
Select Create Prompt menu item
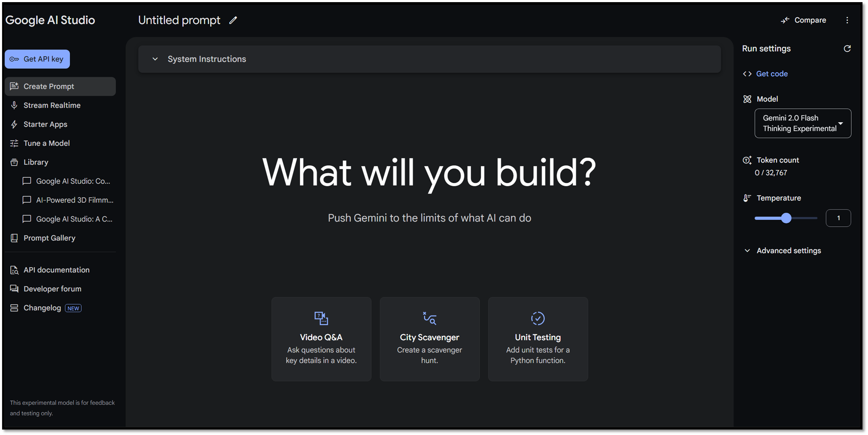click(x=60, y=86)
